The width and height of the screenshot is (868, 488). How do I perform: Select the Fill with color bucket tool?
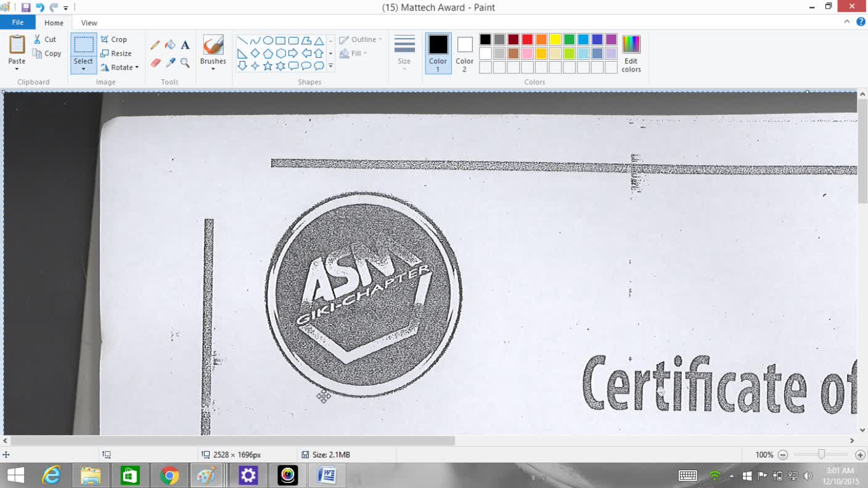pos(170,45)
